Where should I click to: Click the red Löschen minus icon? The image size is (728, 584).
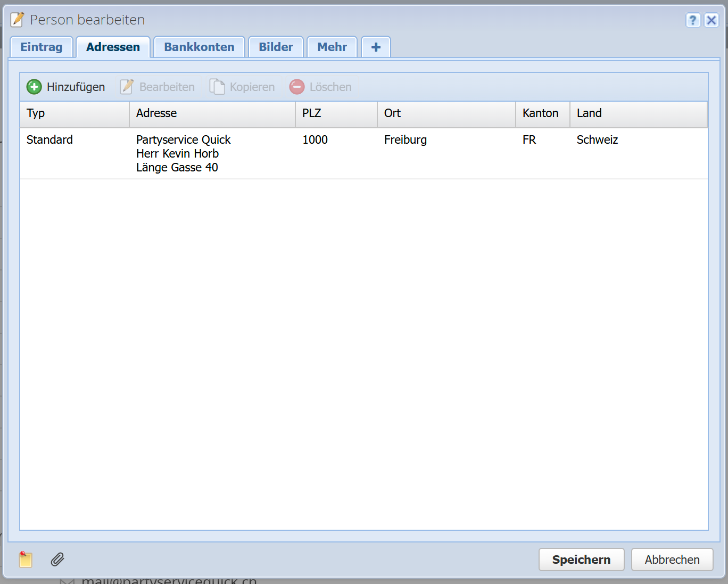coord(297,87)
